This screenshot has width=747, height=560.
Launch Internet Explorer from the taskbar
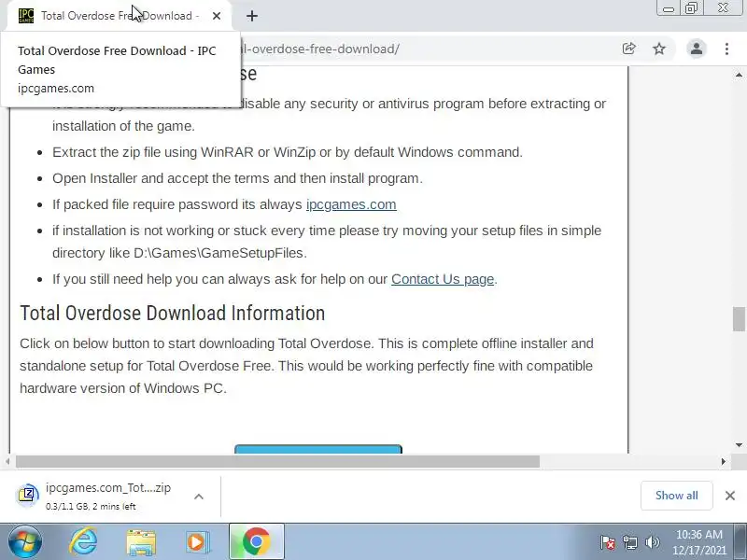pyautogui.click(x=83, y=542)
